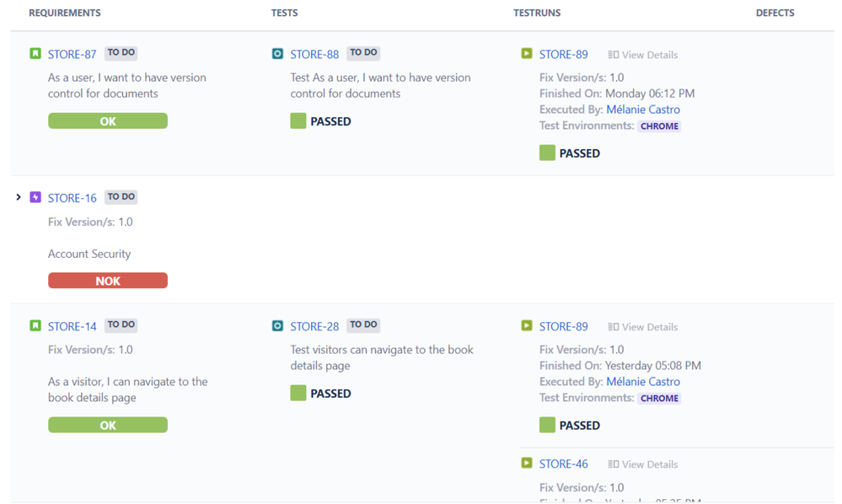
Task: Click the test icon beside STORE-88
Action: 277,54
